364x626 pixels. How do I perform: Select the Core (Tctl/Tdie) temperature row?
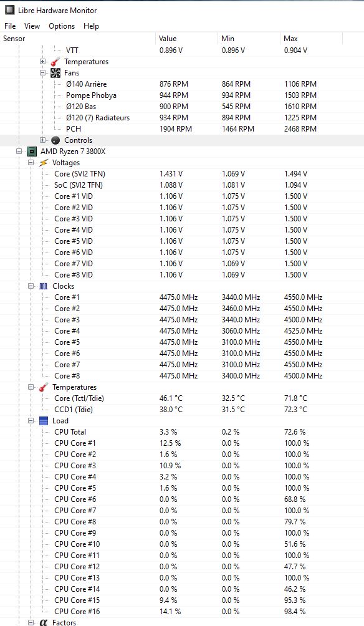tap(182, 398)
